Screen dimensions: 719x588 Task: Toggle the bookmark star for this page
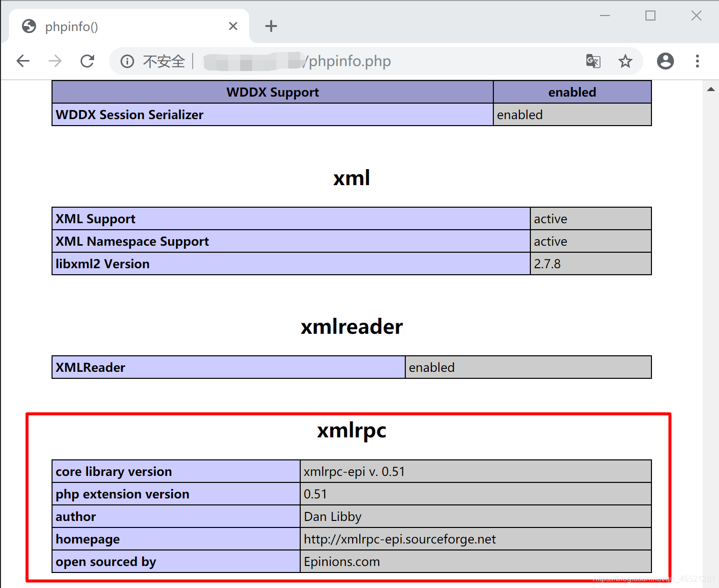625,61
